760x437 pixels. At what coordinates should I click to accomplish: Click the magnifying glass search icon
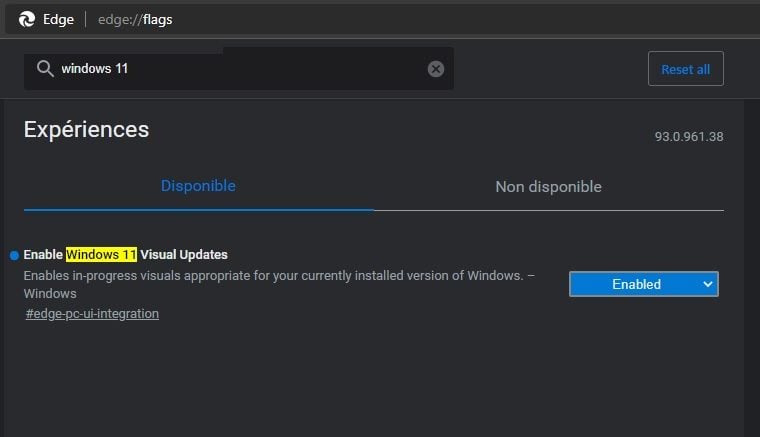pos(44,68)
